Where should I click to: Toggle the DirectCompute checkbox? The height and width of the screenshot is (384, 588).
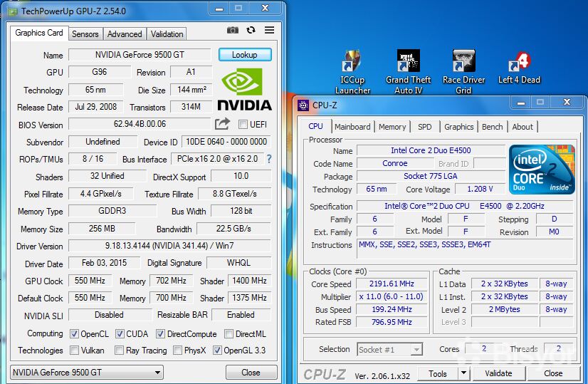160,333
